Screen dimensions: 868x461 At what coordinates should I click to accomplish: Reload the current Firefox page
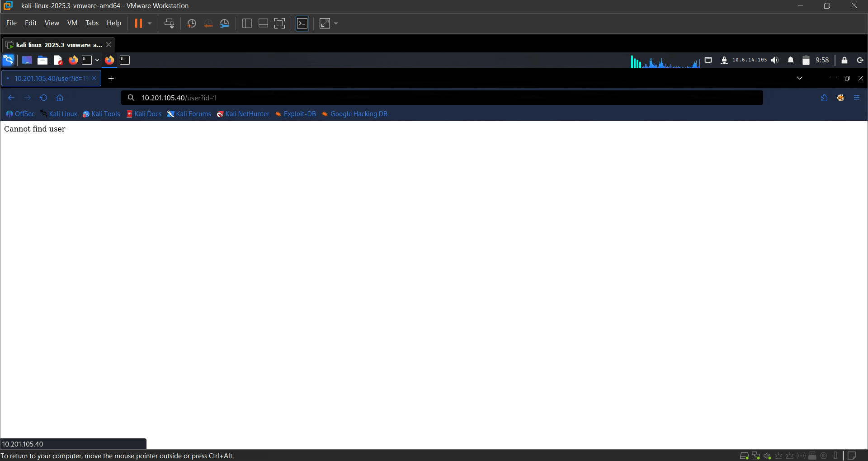(x=43, y=98)
